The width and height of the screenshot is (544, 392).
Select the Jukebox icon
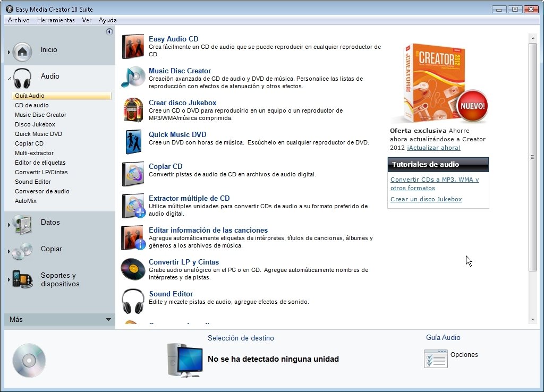(133, 109)
